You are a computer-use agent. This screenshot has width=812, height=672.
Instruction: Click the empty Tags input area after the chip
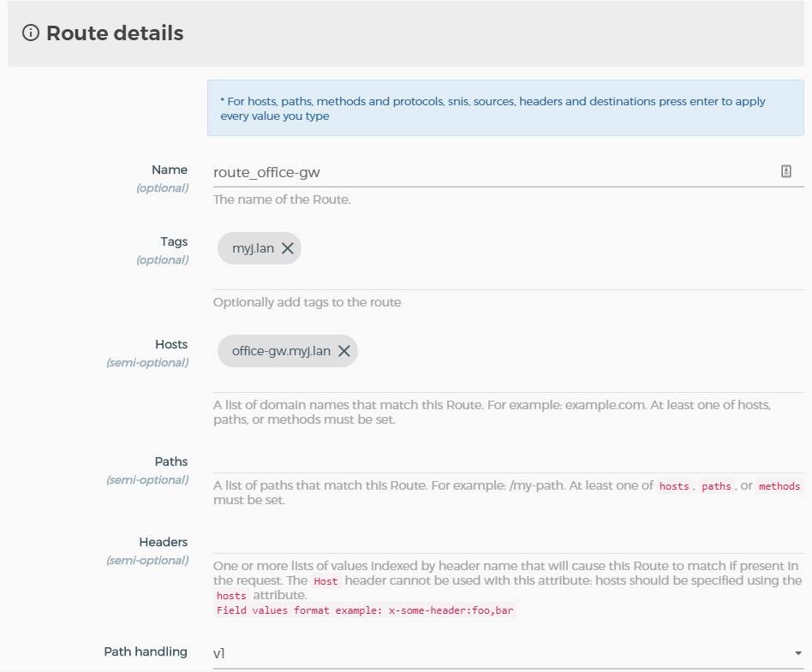click(x=548, y=249)
